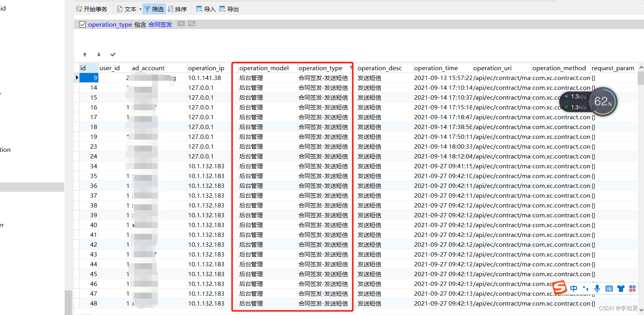The image size is (644, 315).
Task: Click the id column header
Action: tap(89, 68)
